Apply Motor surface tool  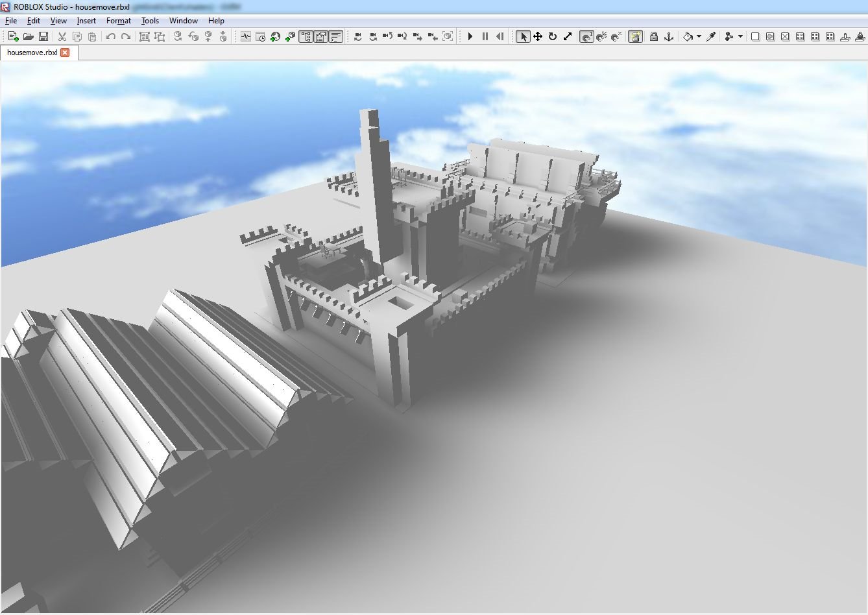click(860, 37)
